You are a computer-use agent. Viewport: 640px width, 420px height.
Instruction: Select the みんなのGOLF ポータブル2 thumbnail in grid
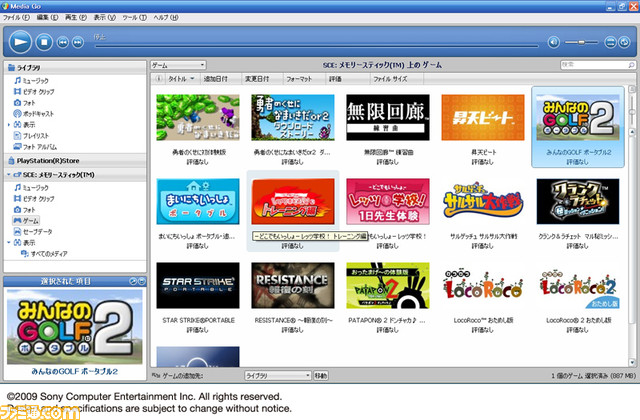(578, 118)
